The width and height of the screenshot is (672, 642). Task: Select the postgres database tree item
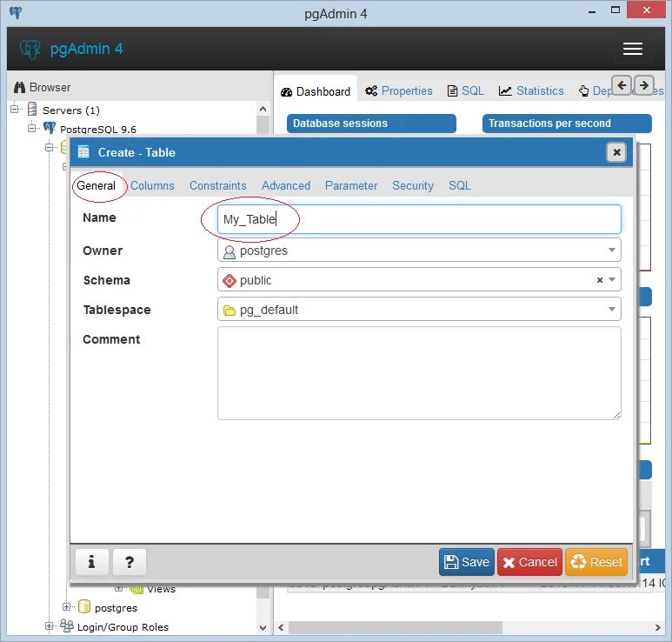coord(116,608)
